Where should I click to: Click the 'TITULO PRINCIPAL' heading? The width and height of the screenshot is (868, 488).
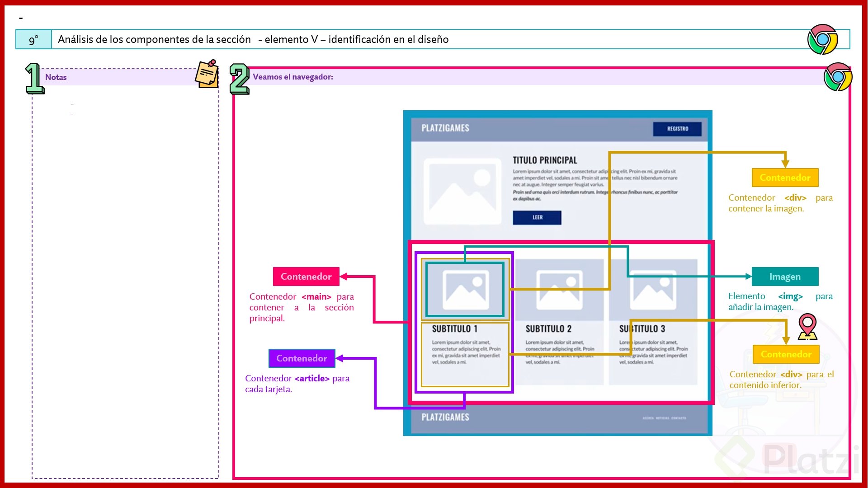[545, 160]
